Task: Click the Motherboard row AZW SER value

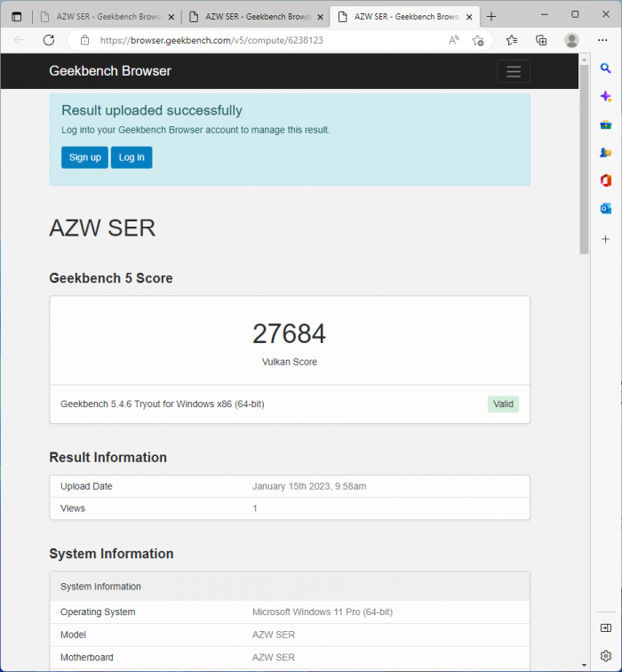Action: (x=274, y=658)
